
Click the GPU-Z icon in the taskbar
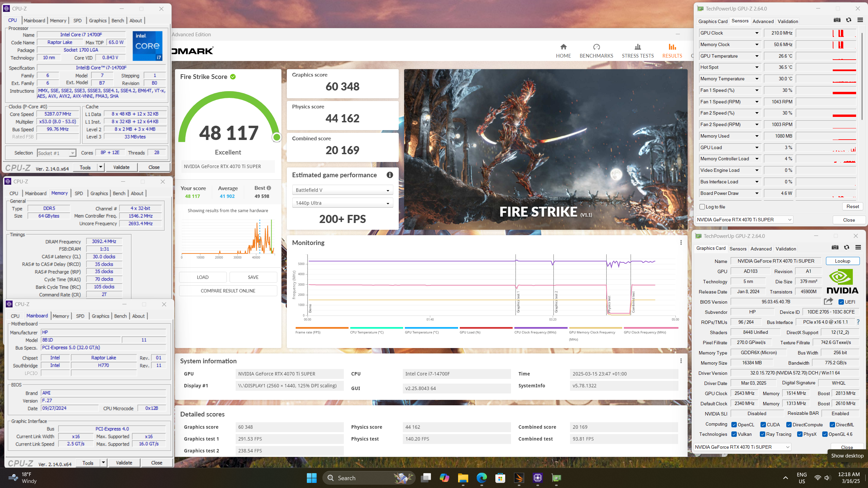coord(556,478)
